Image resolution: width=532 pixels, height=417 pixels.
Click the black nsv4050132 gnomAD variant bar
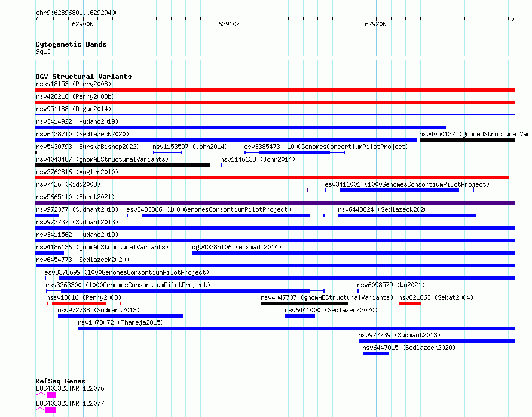tap(467, 140)
